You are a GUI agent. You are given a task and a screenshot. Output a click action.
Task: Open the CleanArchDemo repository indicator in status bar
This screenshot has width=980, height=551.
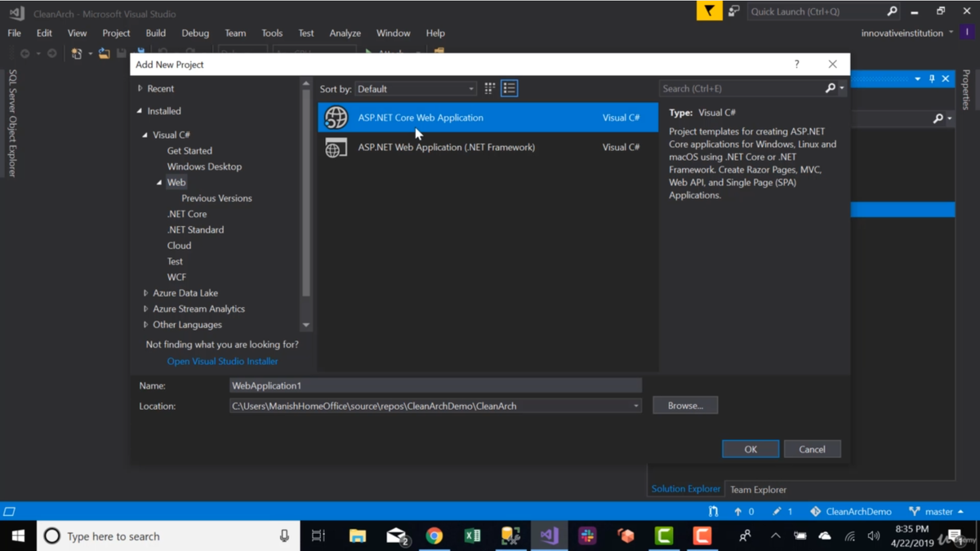coord(850,512)
